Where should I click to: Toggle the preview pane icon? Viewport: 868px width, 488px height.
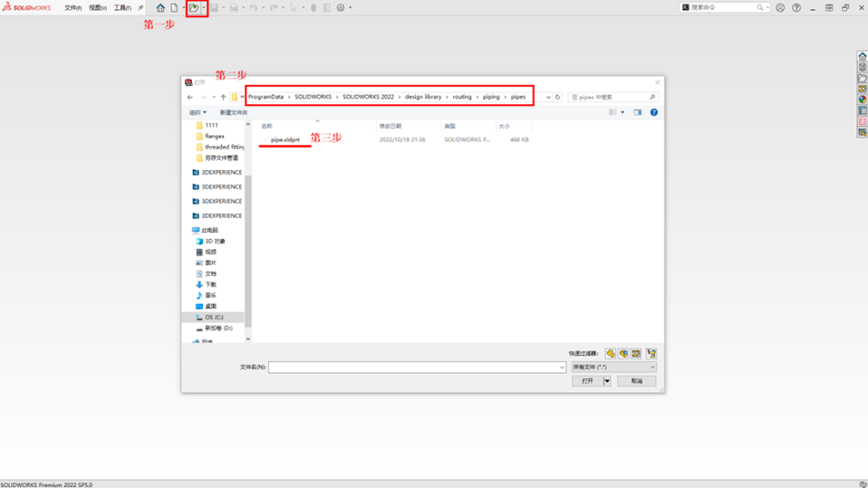(x=638, y=112)
